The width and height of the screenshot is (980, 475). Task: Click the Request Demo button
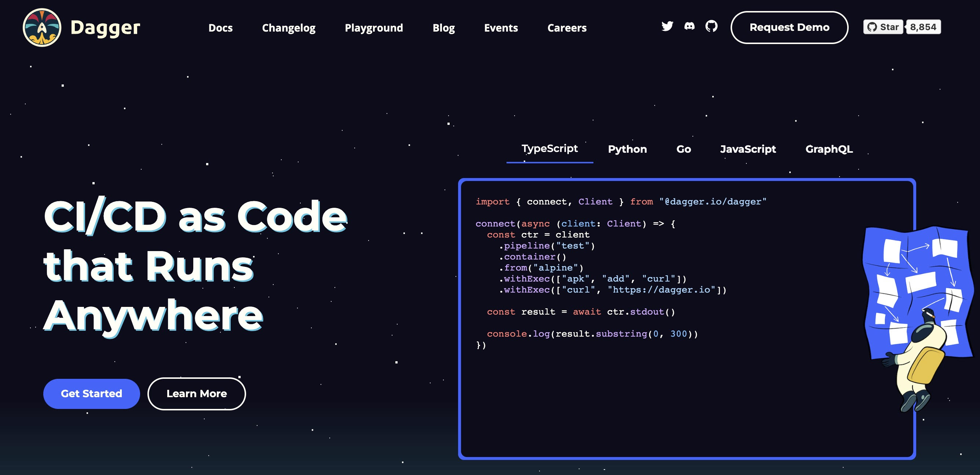click(x=789, y=28)
